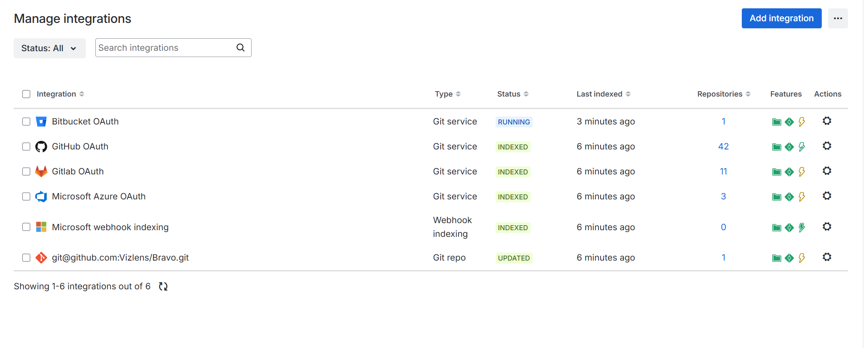The height and width of the screenshot is (348, 868).
Task: Click diamond feature icon for Microsoft Azure OAuth
Action: coord(789,197)
